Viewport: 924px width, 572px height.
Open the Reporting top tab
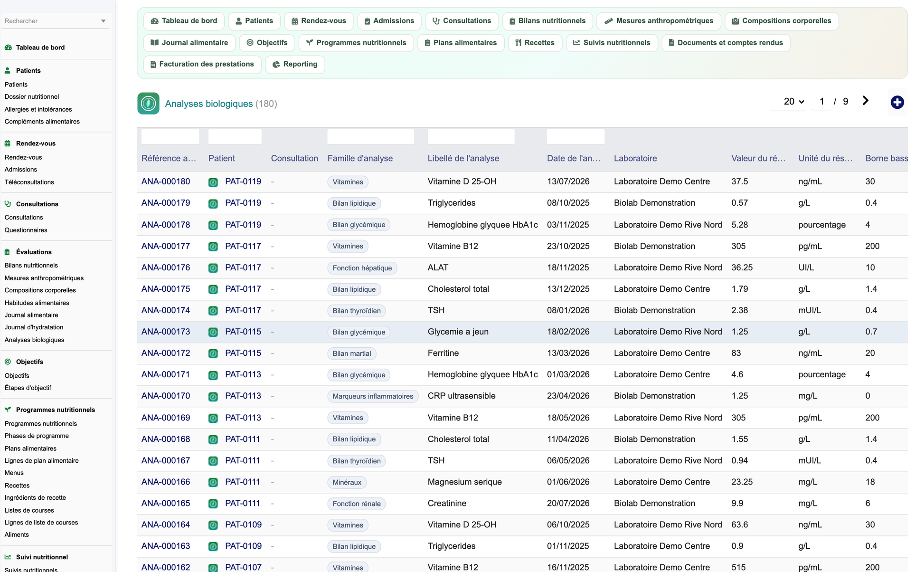click(x=295, y=64)
